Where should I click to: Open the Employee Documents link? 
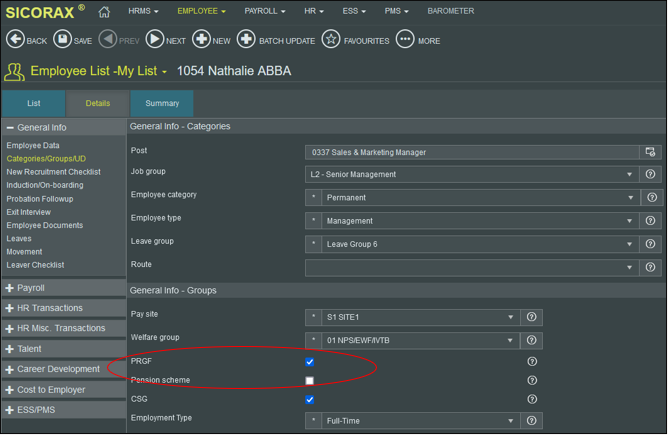[x=45, y=226]
